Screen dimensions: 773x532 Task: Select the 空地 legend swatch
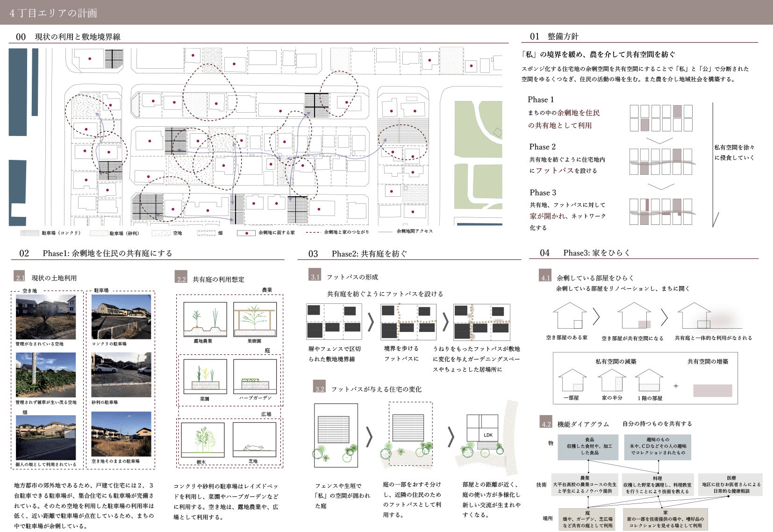click(161, 233)
